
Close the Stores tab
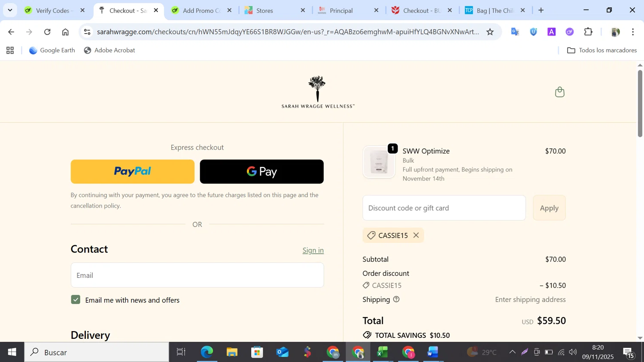[303, 10]
